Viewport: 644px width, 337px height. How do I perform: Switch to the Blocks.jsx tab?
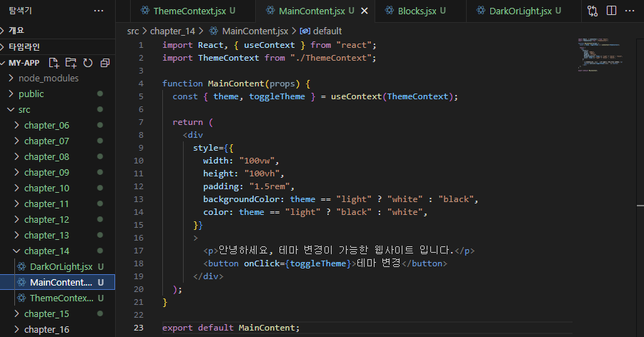pyautogui.click(x=420, y=11)
